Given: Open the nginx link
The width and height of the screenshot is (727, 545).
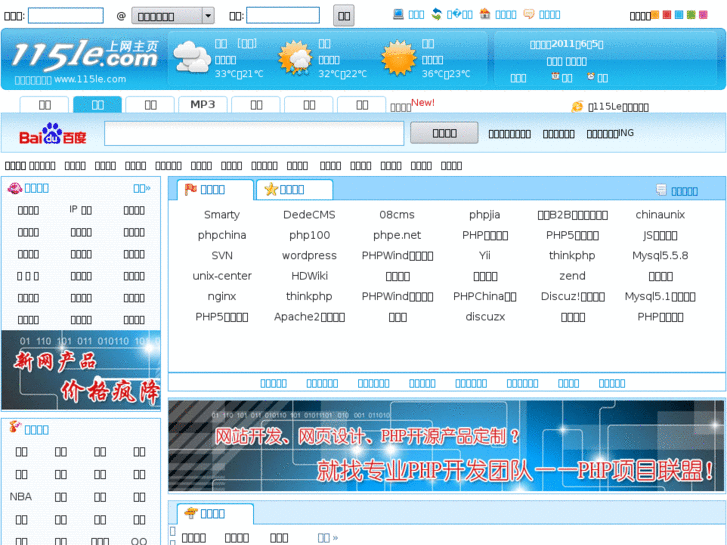Looking at the screenshot, I should tap(222, 296).
